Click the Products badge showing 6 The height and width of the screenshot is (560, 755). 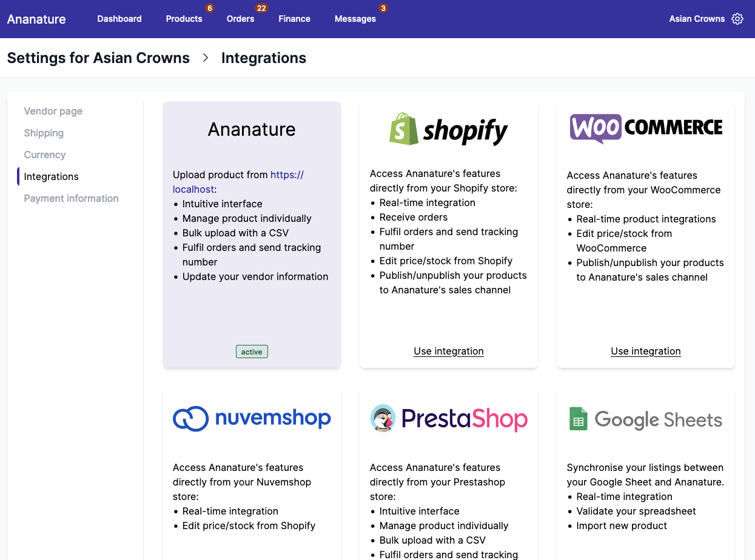coord(210,8)
